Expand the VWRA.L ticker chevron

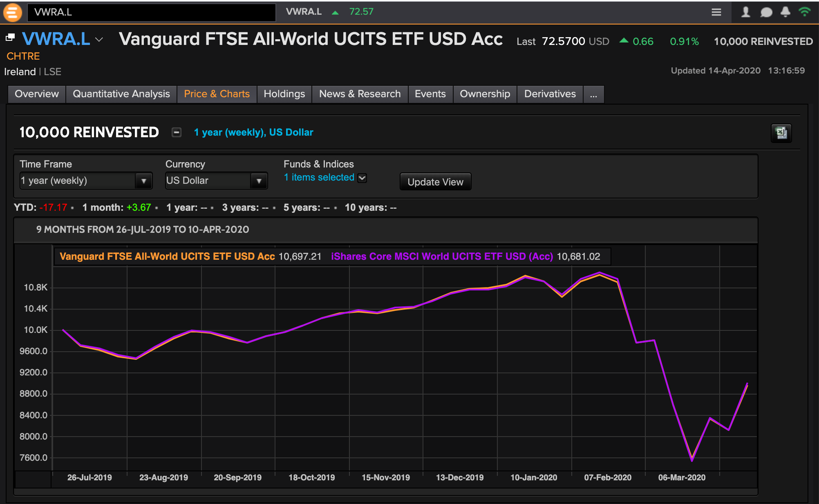point(99,40)
